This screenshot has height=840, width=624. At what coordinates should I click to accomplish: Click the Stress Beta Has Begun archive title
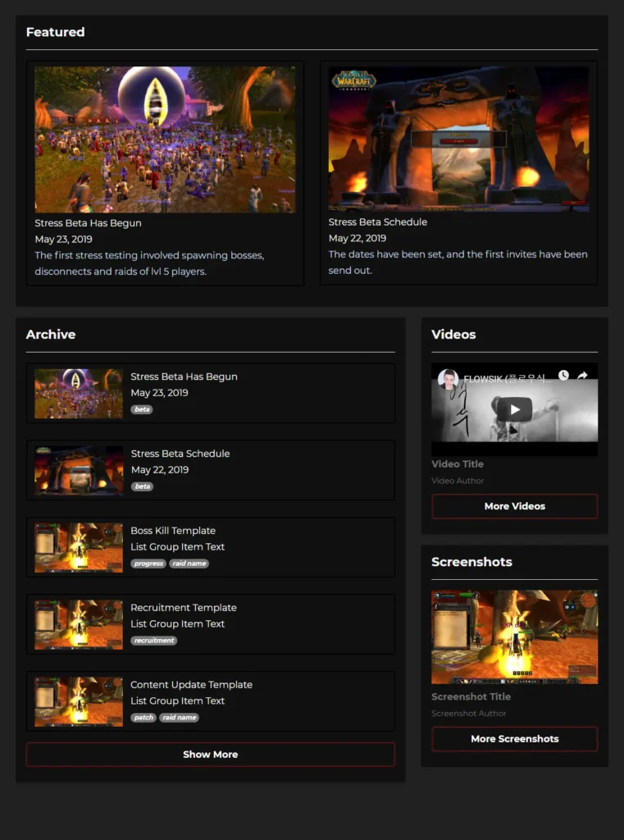[184, 377]
